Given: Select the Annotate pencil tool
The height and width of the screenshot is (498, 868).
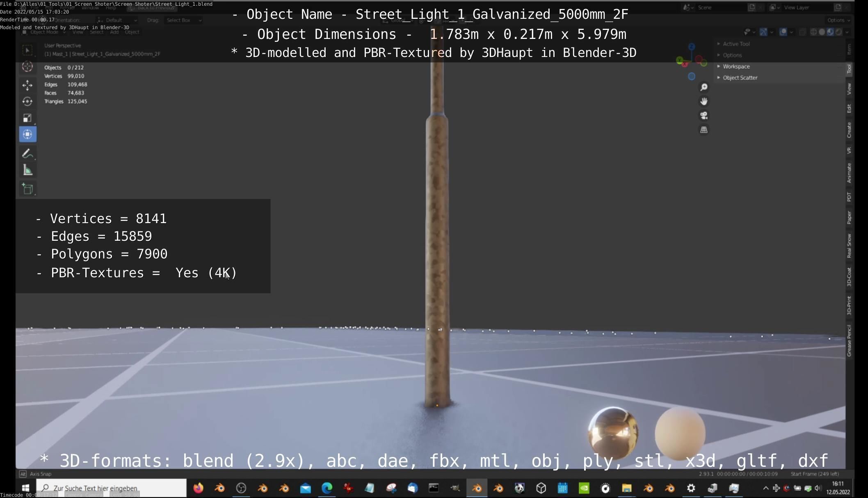Looking at the screenshot, I should [27, 154].
